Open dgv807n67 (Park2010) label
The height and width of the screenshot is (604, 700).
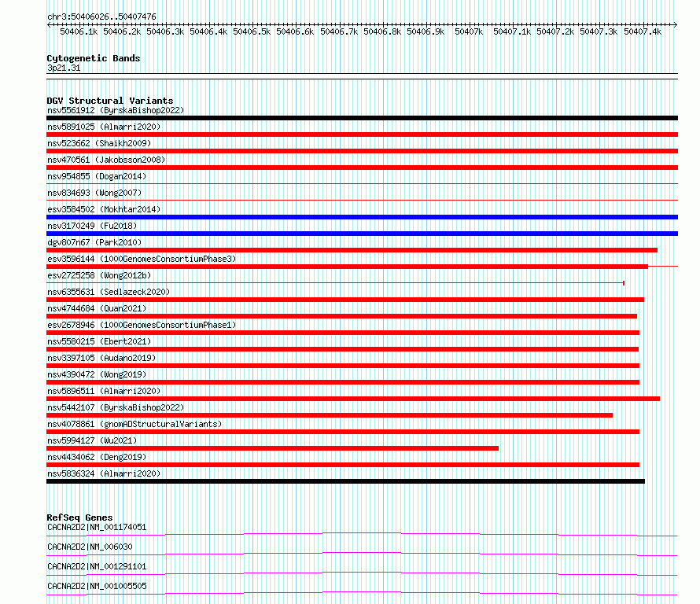tap(94, 242)
